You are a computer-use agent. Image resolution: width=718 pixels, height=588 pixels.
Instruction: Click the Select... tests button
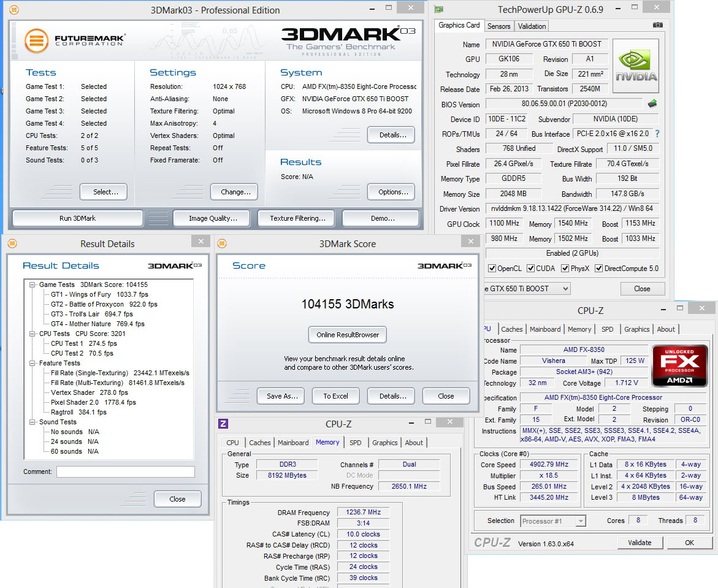pyautogui.click(x=104, y=192)
